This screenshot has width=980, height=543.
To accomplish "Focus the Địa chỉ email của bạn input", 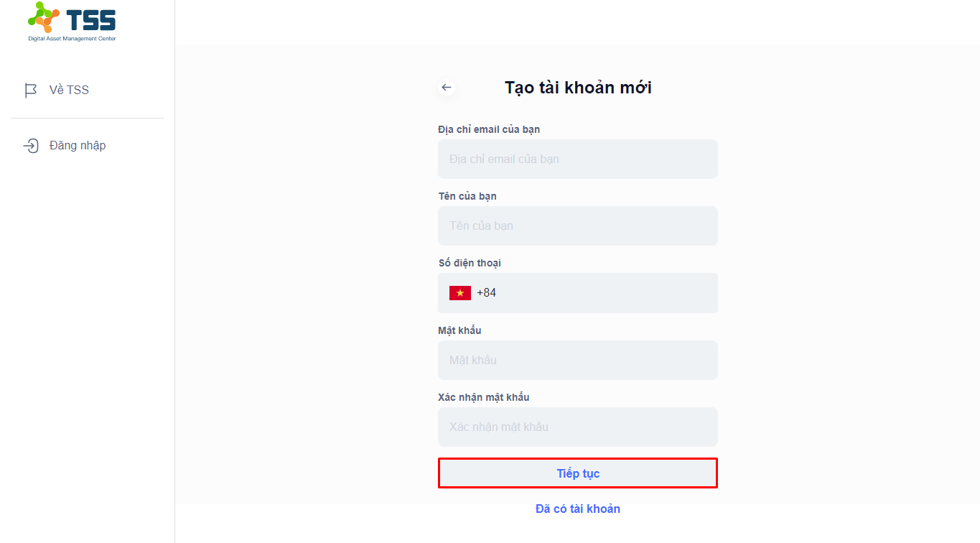I will click(578, 159).
